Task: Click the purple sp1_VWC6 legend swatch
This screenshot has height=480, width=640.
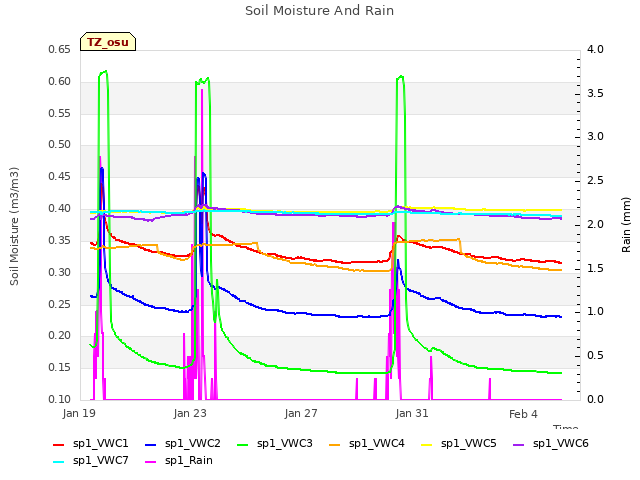Action: pos(519,445)
